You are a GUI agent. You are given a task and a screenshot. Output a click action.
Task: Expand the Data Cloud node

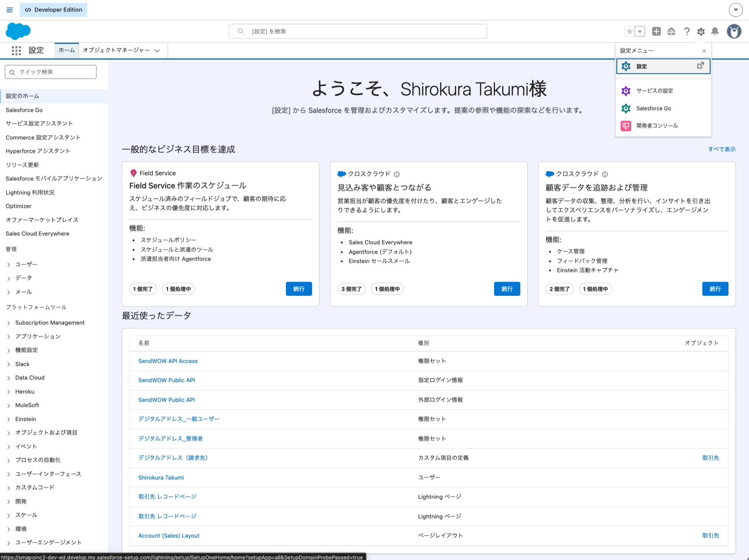[x=8, y=378]
